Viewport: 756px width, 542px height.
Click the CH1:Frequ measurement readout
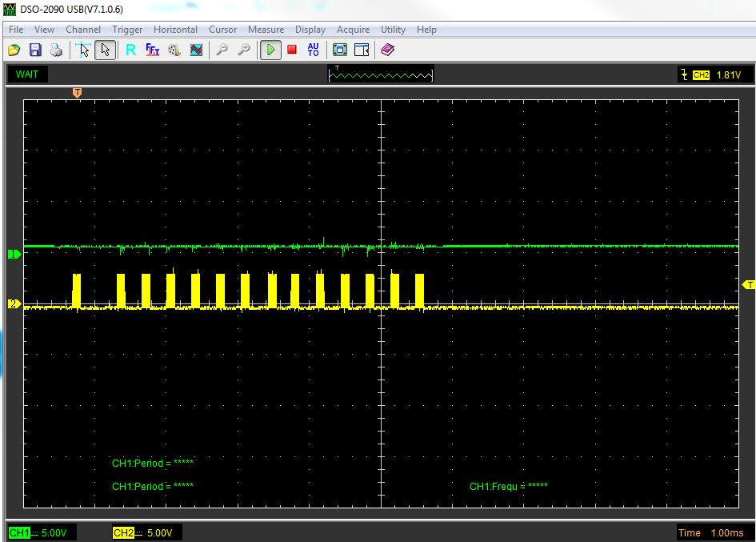(x=509, y=487)
